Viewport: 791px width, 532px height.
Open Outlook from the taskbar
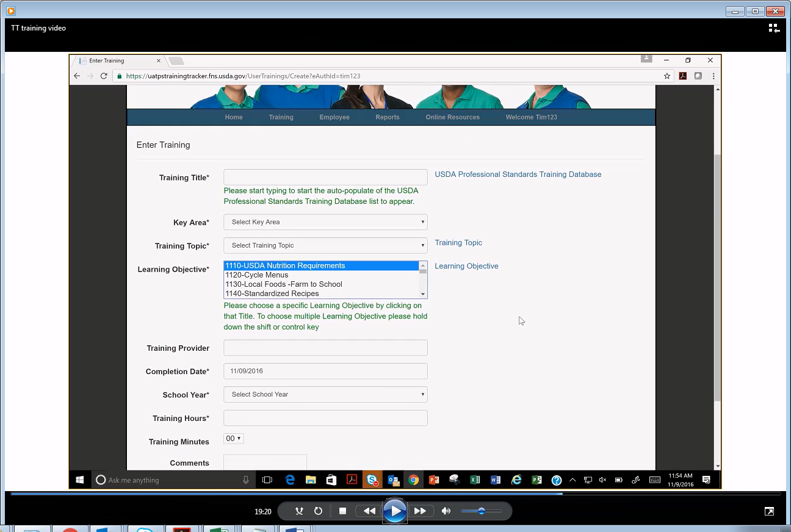393,480
